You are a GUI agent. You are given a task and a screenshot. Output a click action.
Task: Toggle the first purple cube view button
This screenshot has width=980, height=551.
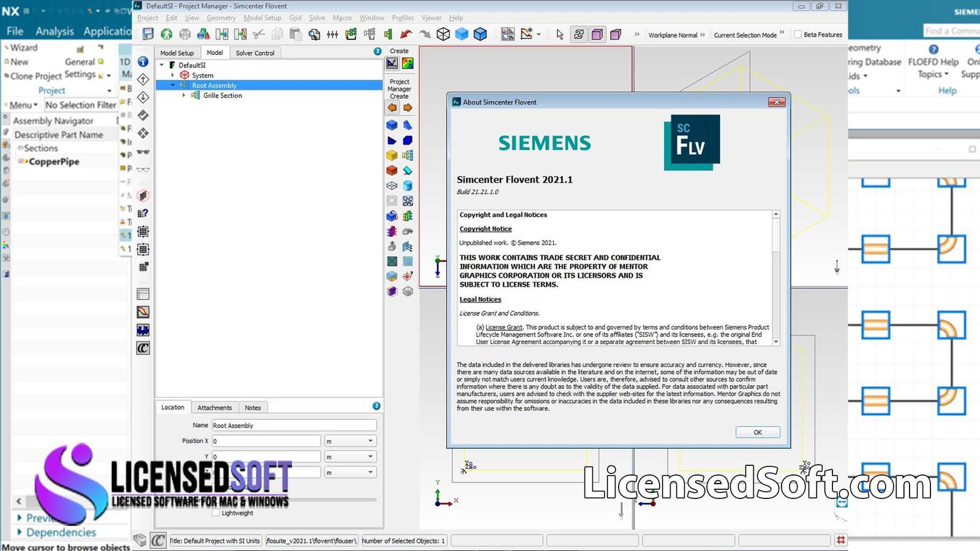pos(597,34)
